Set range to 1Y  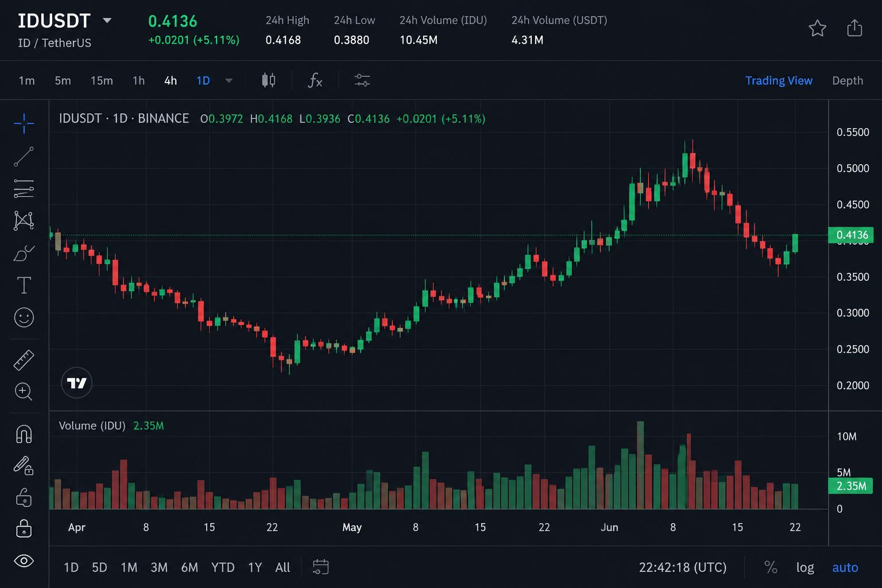point(255,567)
